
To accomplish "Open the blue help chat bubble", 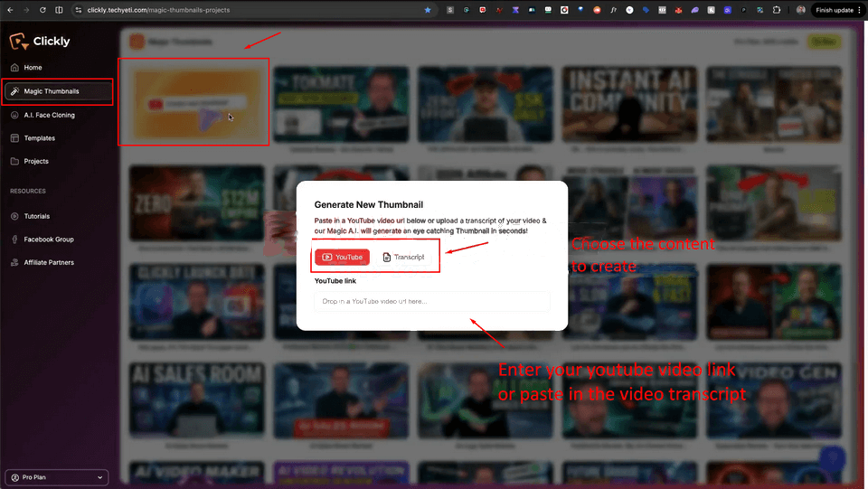I will tap(832, 458).
